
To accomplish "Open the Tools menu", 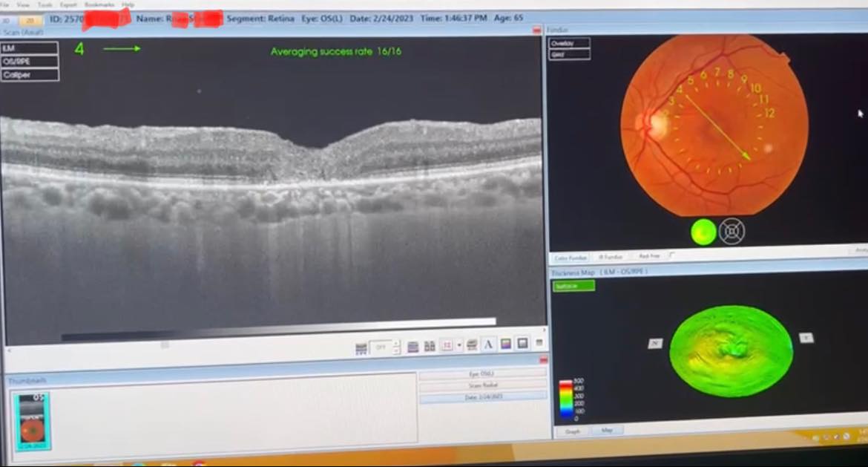I will [x=45, y=4].
